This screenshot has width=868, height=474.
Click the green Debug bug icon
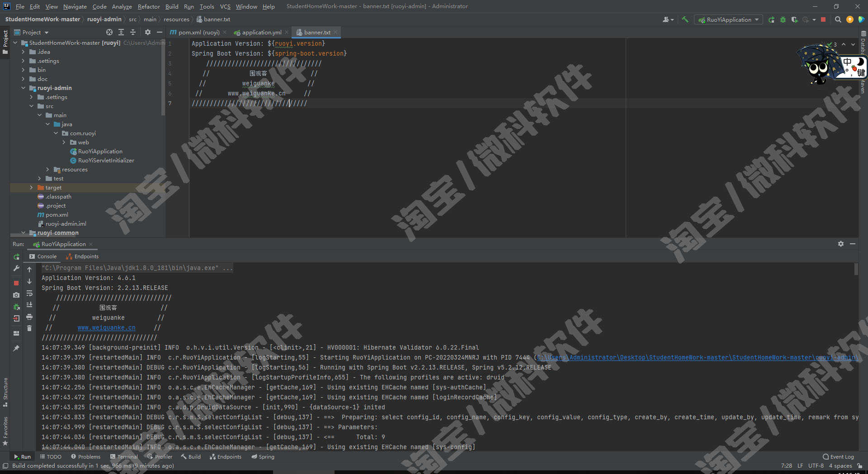click(783, 19)
